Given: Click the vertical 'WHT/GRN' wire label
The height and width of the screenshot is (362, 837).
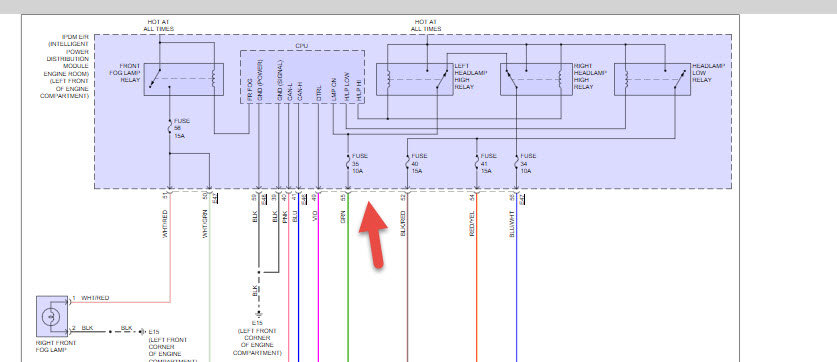Looking at the screenshot, I should (206, 224).
